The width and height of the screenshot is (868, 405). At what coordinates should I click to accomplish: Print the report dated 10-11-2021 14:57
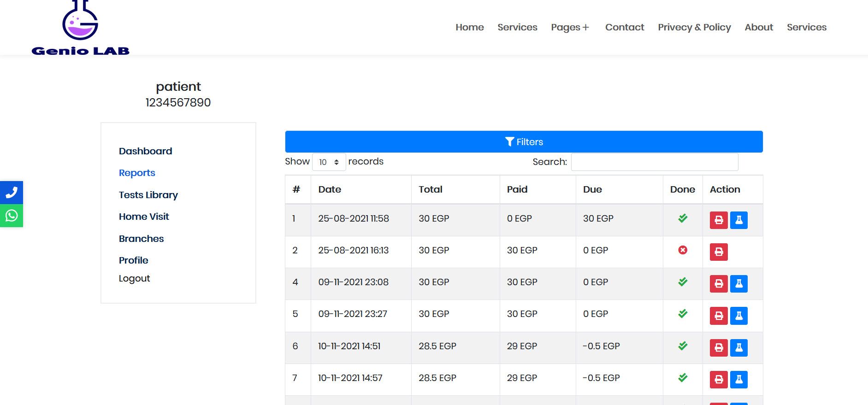click(719, 380)
